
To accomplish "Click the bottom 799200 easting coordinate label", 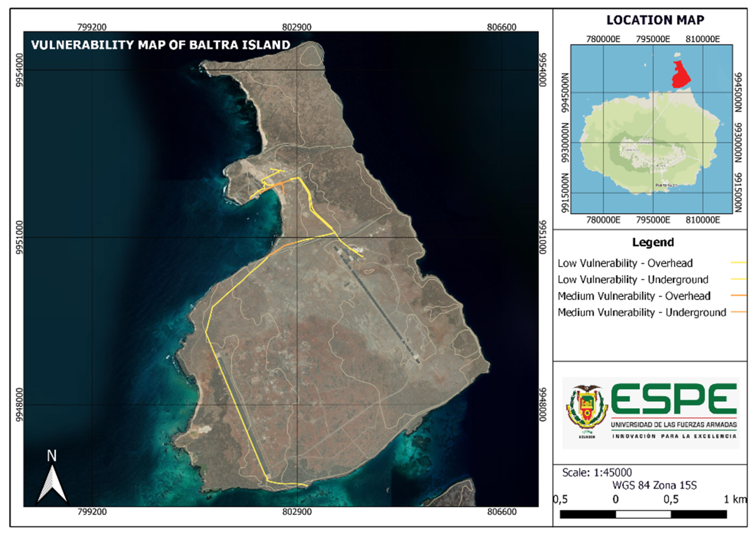I will [92, 512].
